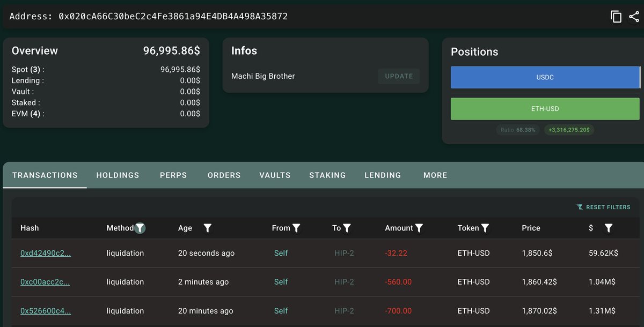Open the Method column filter
The width and height of the screenshot is (644, 327).
[x=140, y=228]
